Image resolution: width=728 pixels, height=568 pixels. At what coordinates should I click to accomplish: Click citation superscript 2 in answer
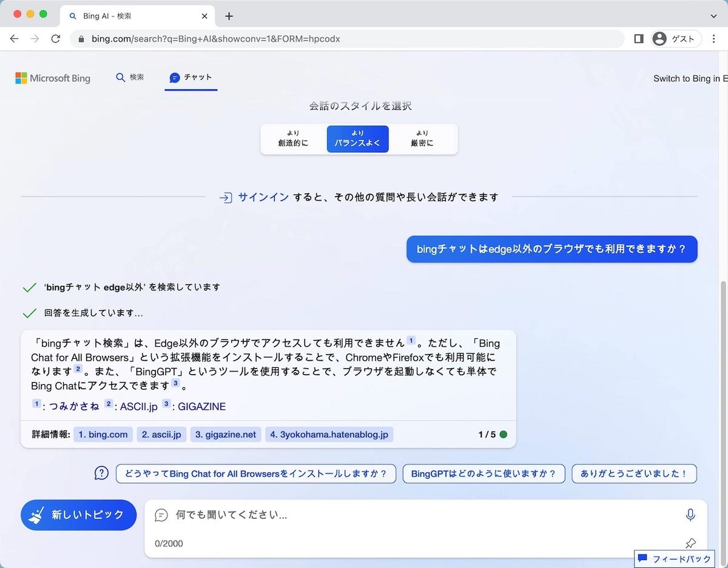click(78, 369)
